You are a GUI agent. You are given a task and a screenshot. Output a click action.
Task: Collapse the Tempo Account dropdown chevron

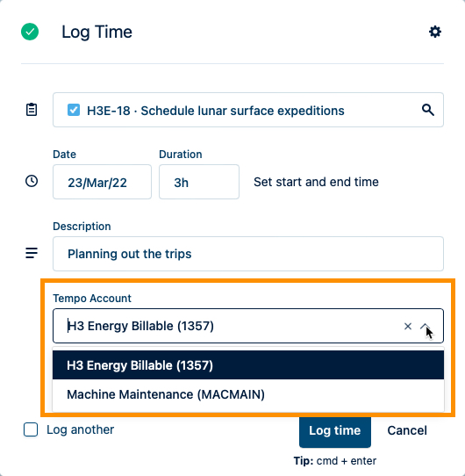tap(425, 327)
